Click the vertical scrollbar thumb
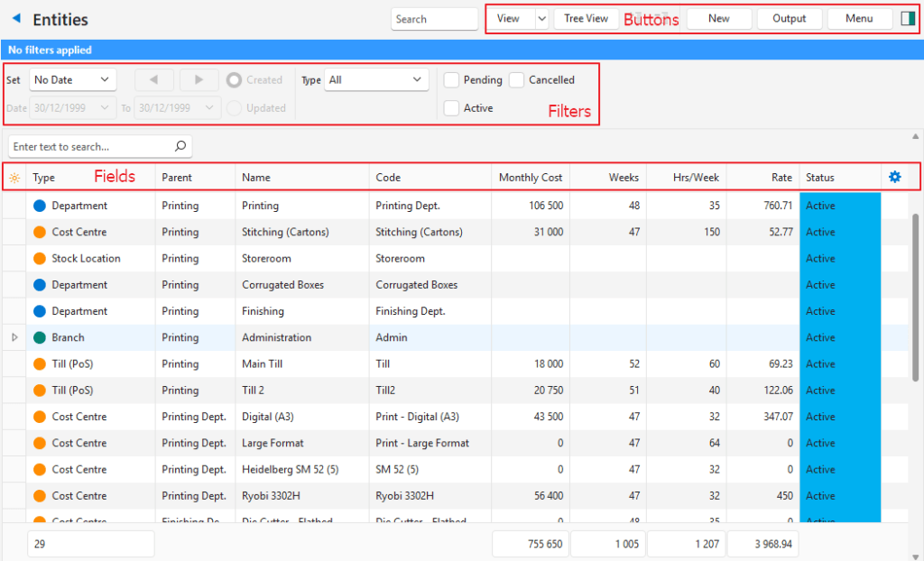 (x=915, y=298)
